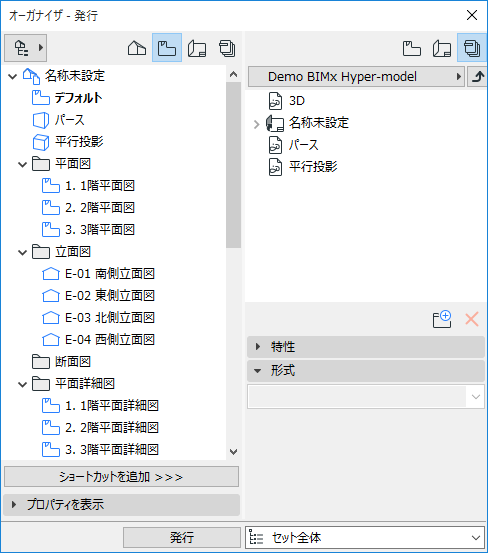Collapse the 平面詳細図 folder
The height and width of the screenshot is (553, 488).
click(x=22, y=384)
